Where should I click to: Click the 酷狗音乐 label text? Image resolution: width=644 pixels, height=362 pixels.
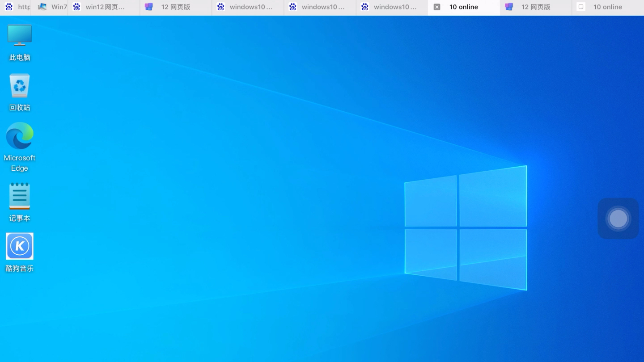(20, 269)
